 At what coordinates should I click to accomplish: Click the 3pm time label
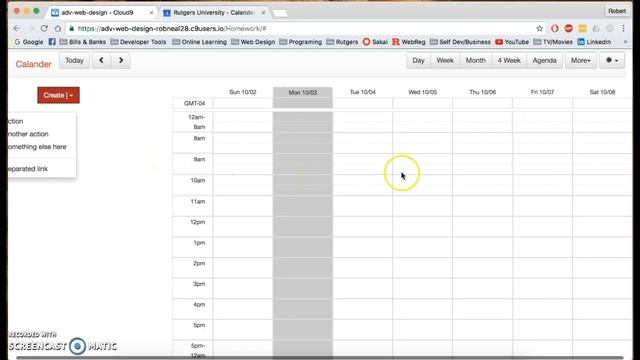pos(199,284)
